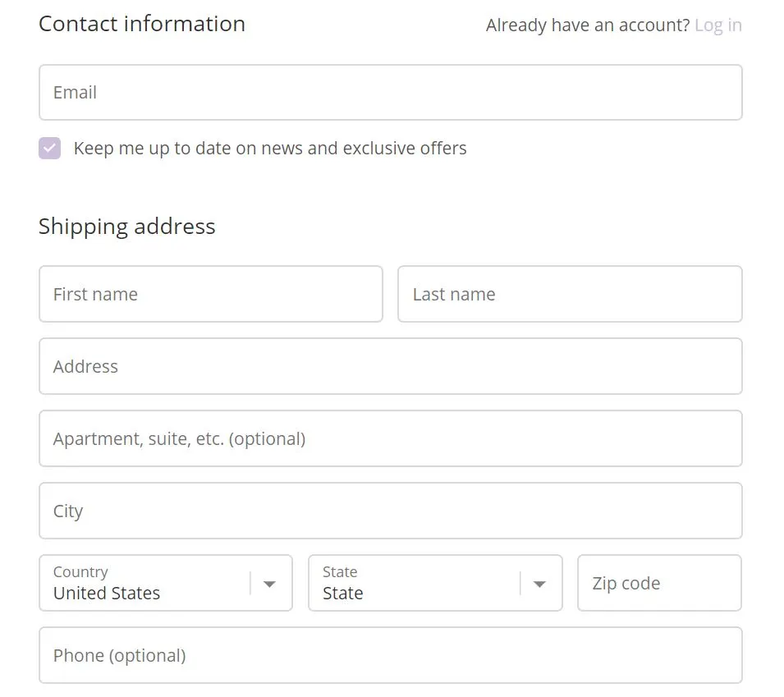Click the United States country value

107,594
